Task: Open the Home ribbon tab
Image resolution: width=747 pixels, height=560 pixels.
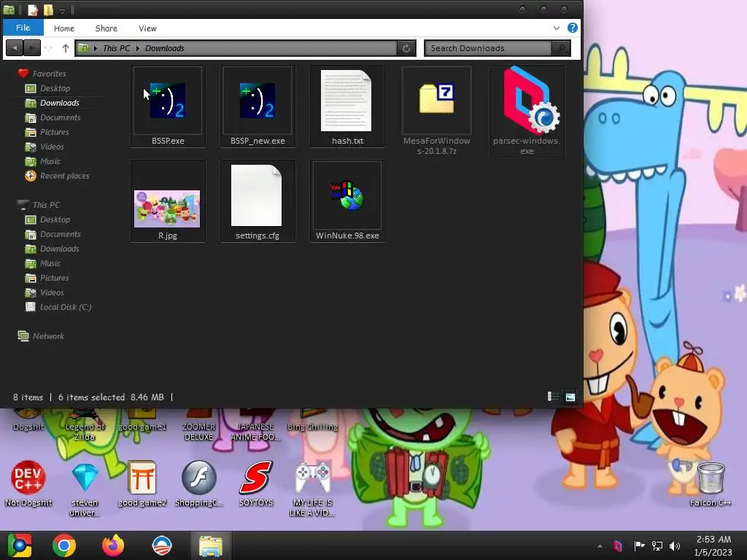Action: click(x=64, y=28)
